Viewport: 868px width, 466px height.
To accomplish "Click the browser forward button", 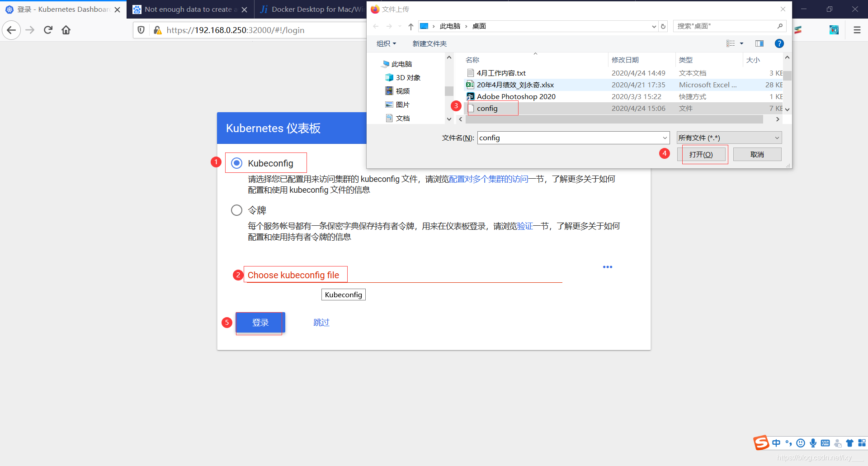I will (x=30, y=30).
